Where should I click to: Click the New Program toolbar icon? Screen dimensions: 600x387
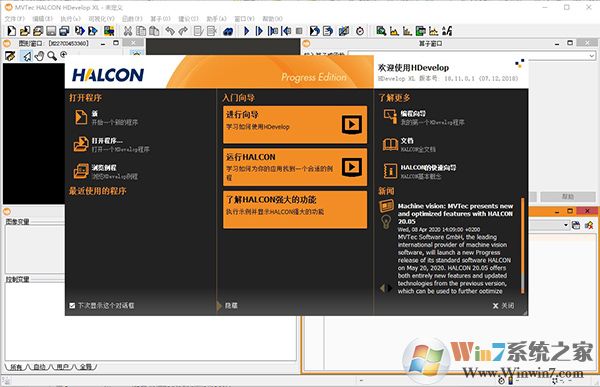pos(12,31)
